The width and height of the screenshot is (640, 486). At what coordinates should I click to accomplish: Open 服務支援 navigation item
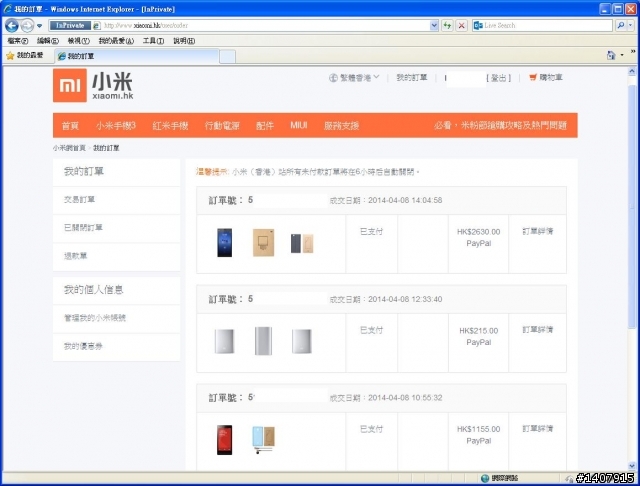point(341,126)
